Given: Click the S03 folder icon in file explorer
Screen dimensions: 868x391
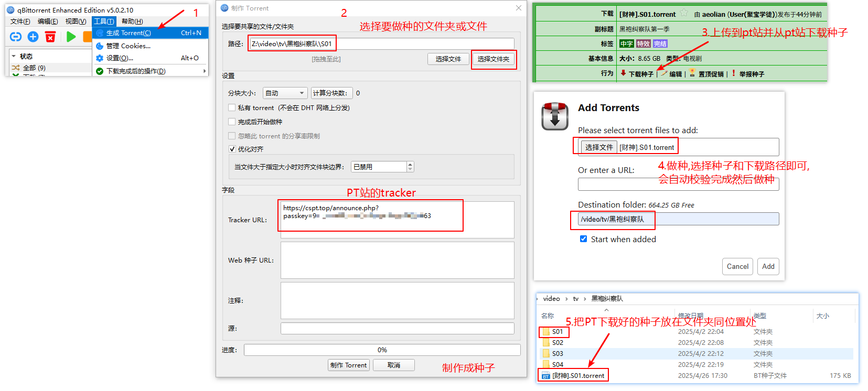Looking at the screenshot, I should click(546, 353).
